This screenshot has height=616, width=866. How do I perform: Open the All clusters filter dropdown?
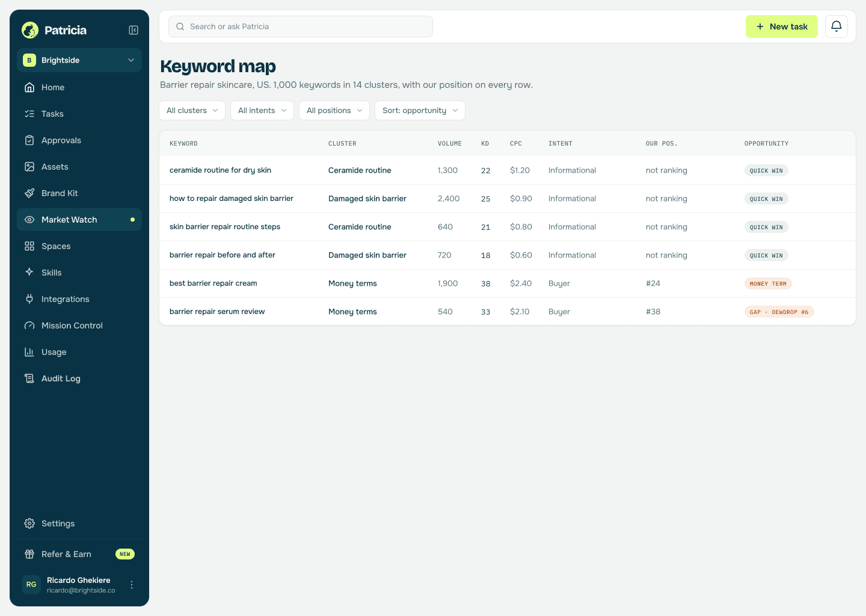[x=192, y=111]
